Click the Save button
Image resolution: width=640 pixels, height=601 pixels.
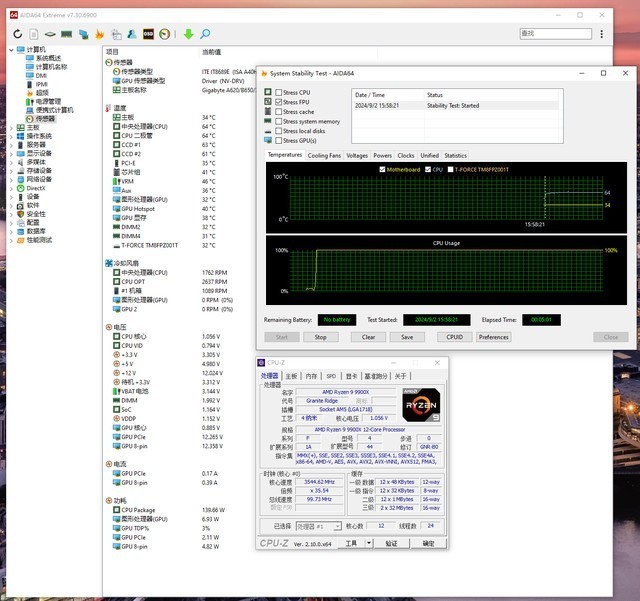coord(407,337)
